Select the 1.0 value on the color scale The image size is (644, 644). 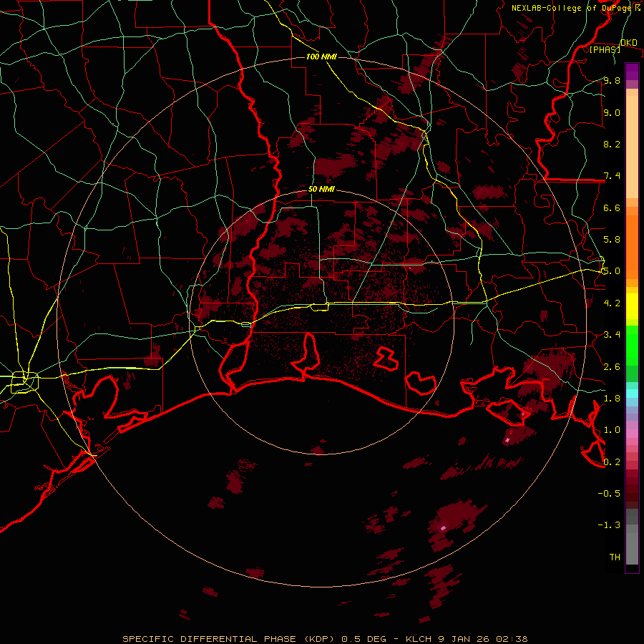pyautogui.click(x=612, y=430)
